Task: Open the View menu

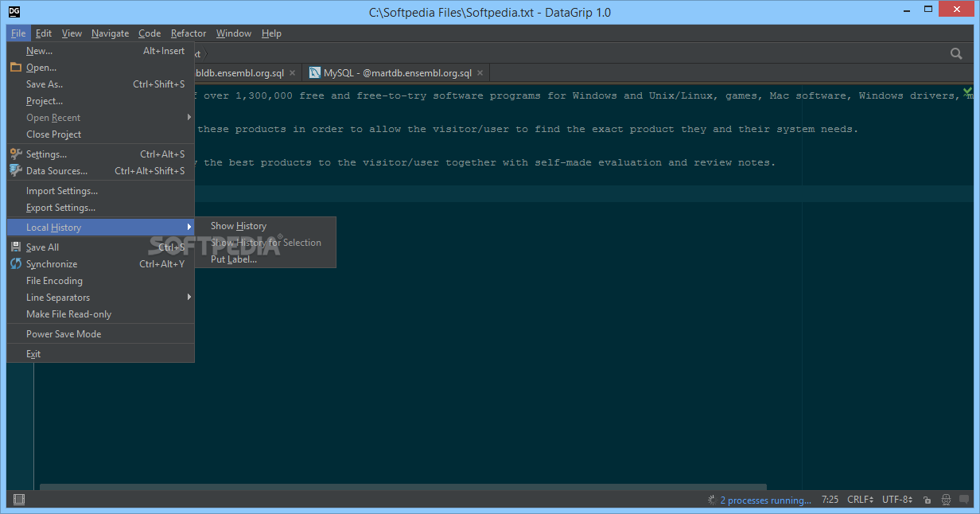Action: 72,33
